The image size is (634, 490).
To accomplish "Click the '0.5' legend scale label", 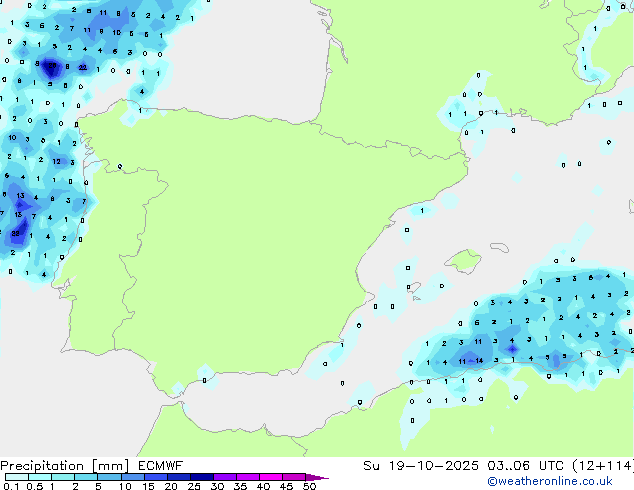I will coord(34,486).
